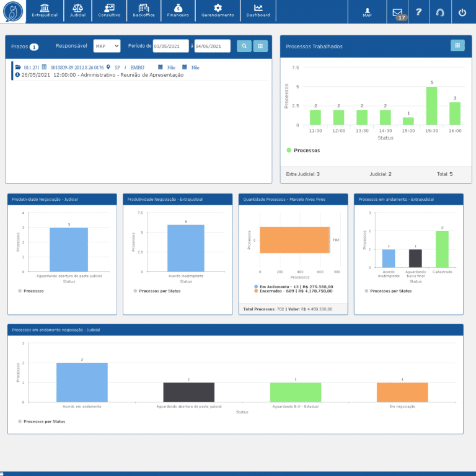
Task: Toggle the green Processos legend in Processos Trabalhados
Action: pyautogui.click(x=303, y=150)
